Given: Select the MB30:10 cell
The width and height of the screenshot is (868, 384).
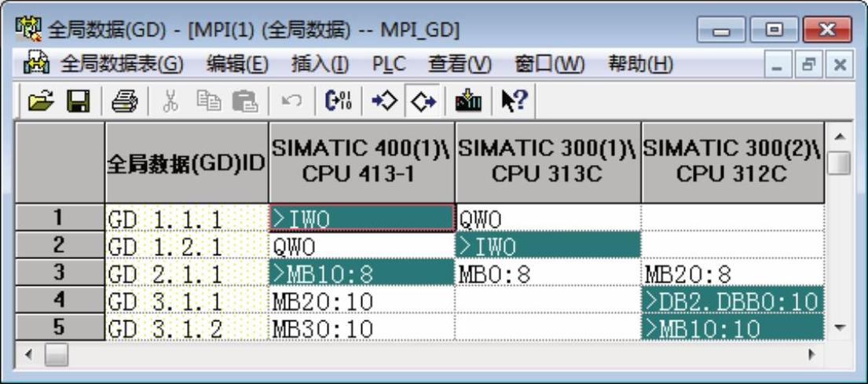Looking at the screenshot, I should pos(362,327).
